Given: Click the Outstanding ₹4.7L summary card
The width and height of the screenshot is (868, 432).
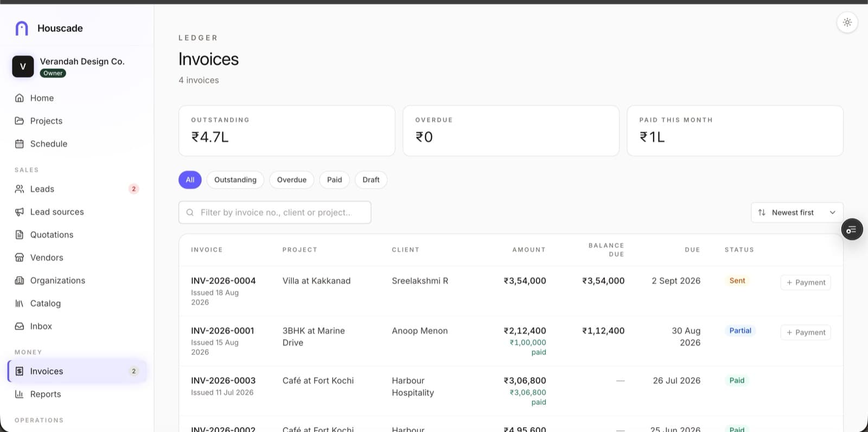Looking at the screenshot, I should pyautogui.click(x=287, y=131).
